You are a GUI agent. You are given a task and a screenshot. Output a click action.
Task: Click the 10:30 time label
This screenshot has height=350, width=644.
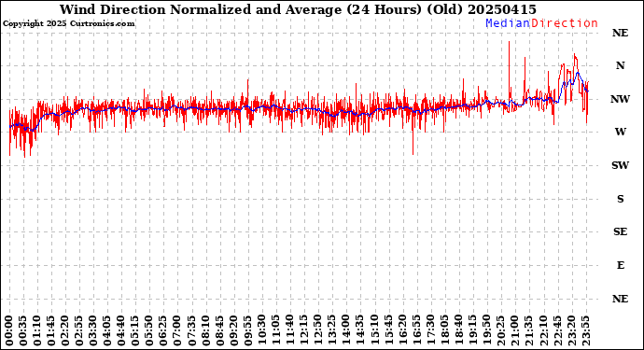(x=262, y=330)
